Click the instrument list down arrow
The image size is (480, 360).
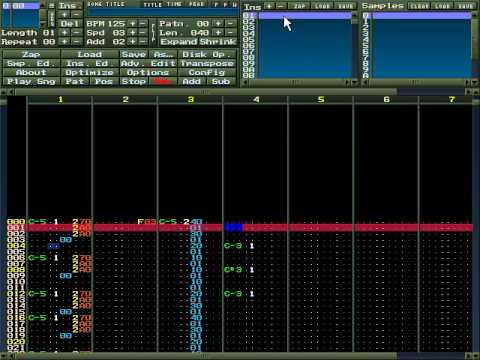pyautogui.click(x=355, y=82)
